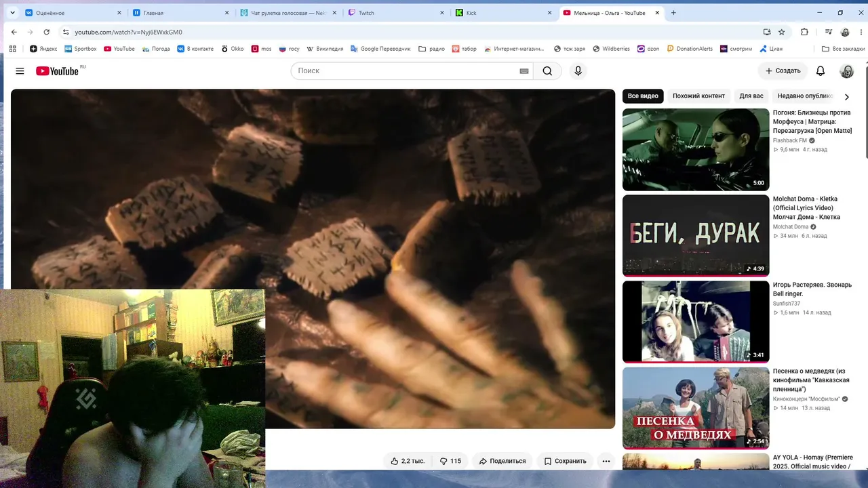The width and height of the screenshot is (868, 488).
Task: Open the Циан bookmark
Action: pos(771,49)
